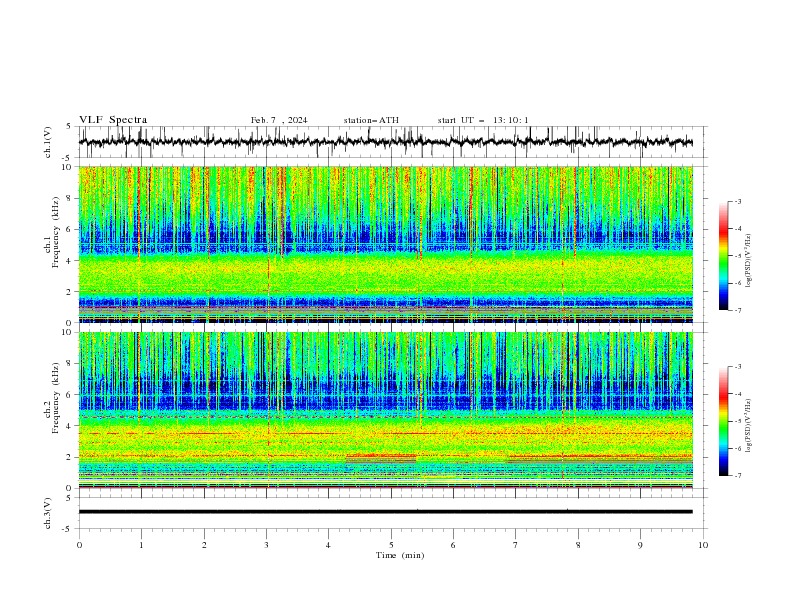
Task: Click the flat ch.3 voltage trace
Action: click(385, 512)
